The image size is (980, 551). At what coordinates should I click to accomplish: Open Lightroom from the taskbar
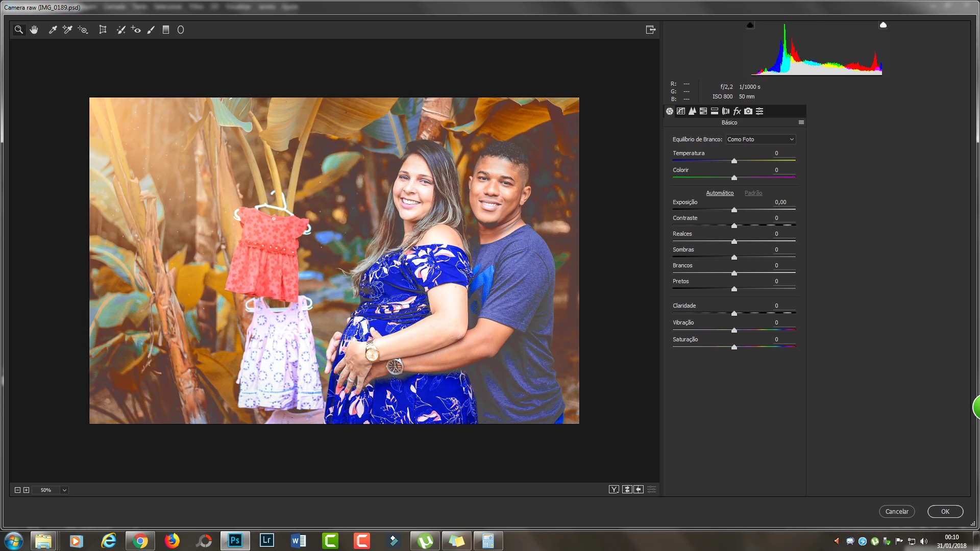tap(267, 540)
